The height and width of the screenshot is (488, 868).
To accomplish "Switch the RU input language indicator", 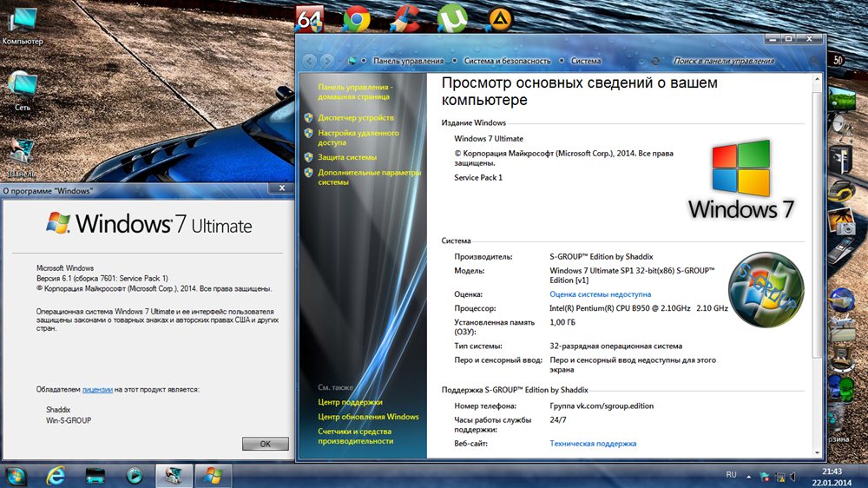I will tap(730, 475).
